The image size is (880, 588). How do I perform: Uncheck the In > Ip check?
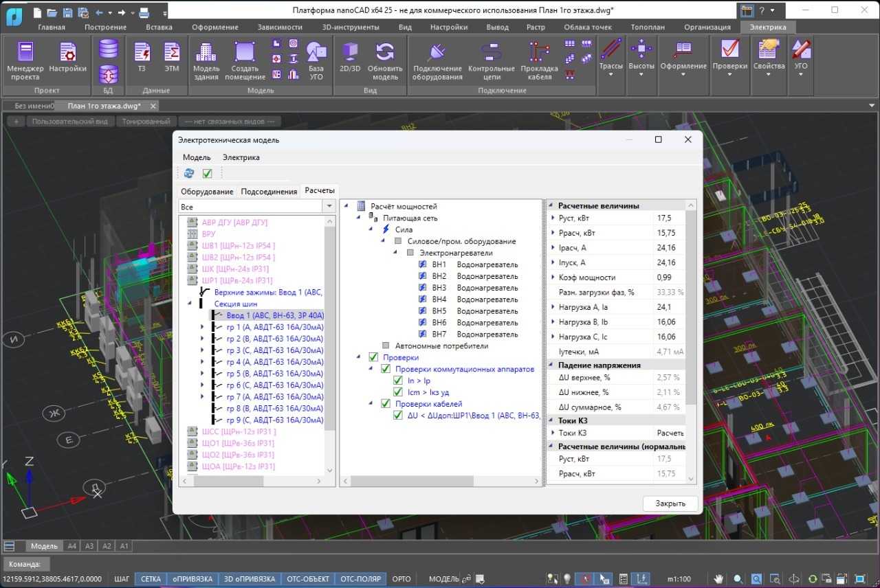click(398, 381)
